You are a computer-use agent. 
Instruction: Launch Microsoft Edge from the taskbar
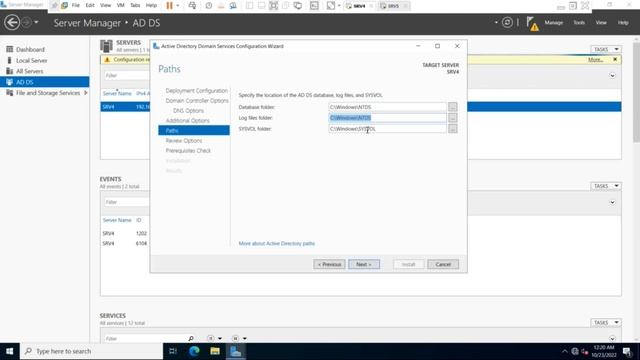coord(194,351)
